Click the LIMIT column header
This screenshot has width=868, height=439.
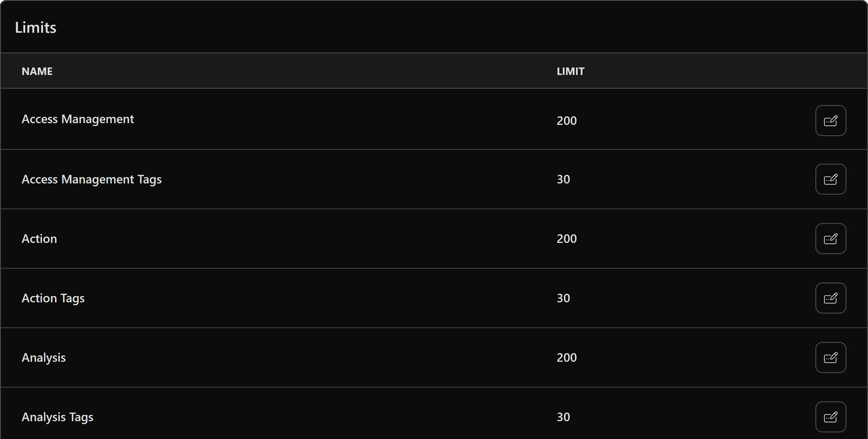pyautogui.click(x=570, y=71)
